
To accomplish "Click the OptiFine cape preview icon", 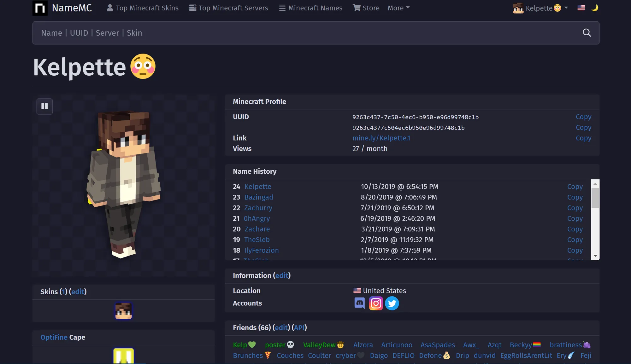I will pos(123,356).
